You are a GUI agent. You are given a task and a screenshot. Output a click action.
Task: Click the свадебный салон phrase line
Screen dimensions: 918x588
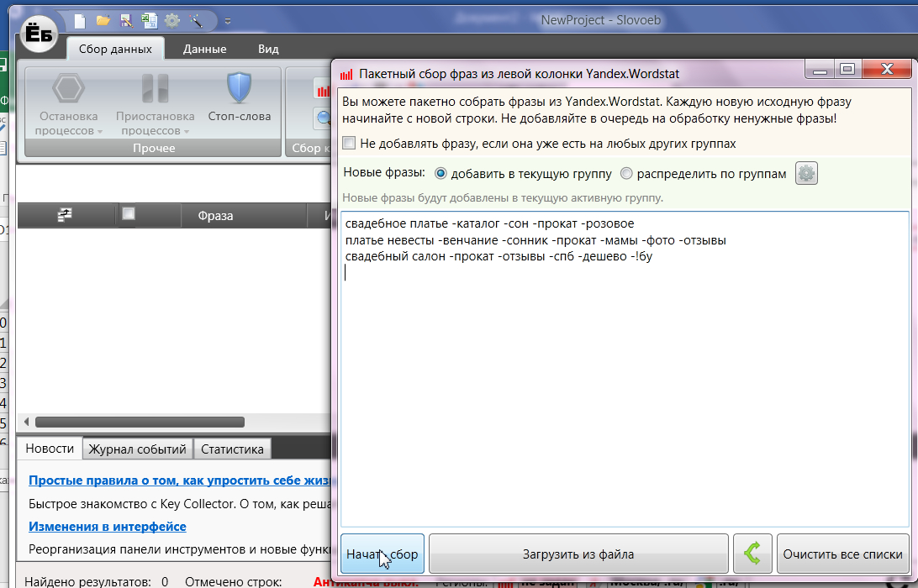(499, 256)
